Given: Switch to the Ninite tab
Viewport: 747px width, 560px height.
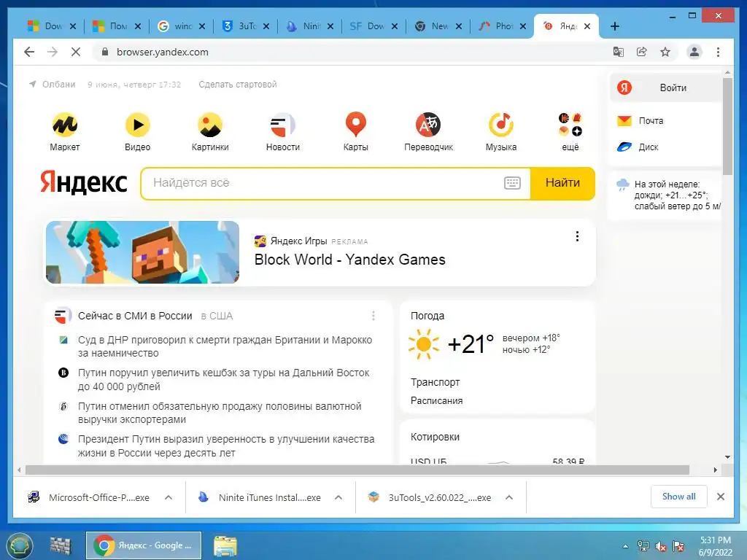Looking at the screenshot, I should 311,26.
